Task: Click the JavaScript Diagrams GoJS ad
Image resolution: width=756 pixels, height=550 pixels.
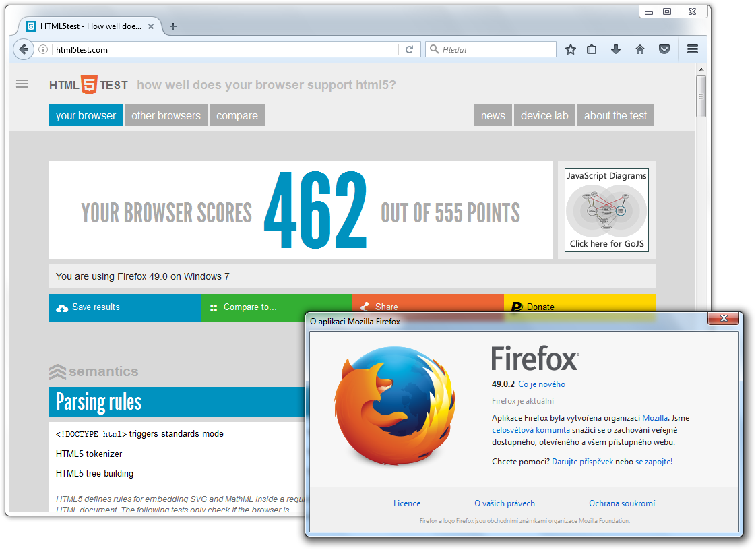Action: pos(606,210)
